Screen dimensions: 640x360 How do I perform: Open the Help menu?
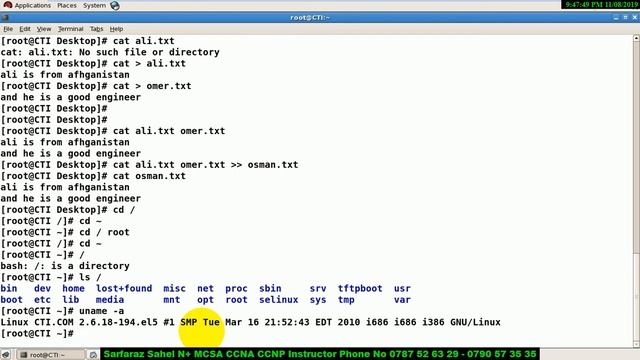(x=116, y=29)
